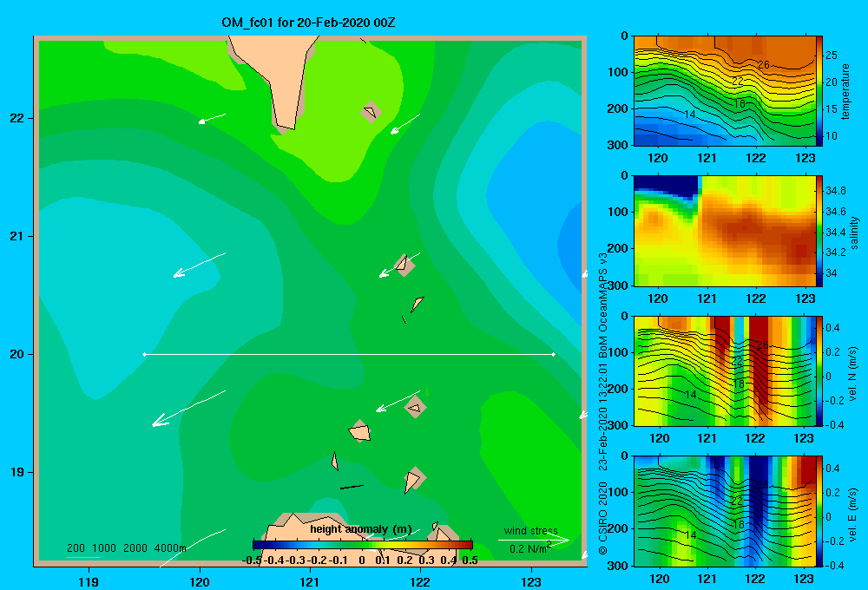868x590 pixels.
Task: Click the '200' depth contour legend entry
Action: [76, 548]
